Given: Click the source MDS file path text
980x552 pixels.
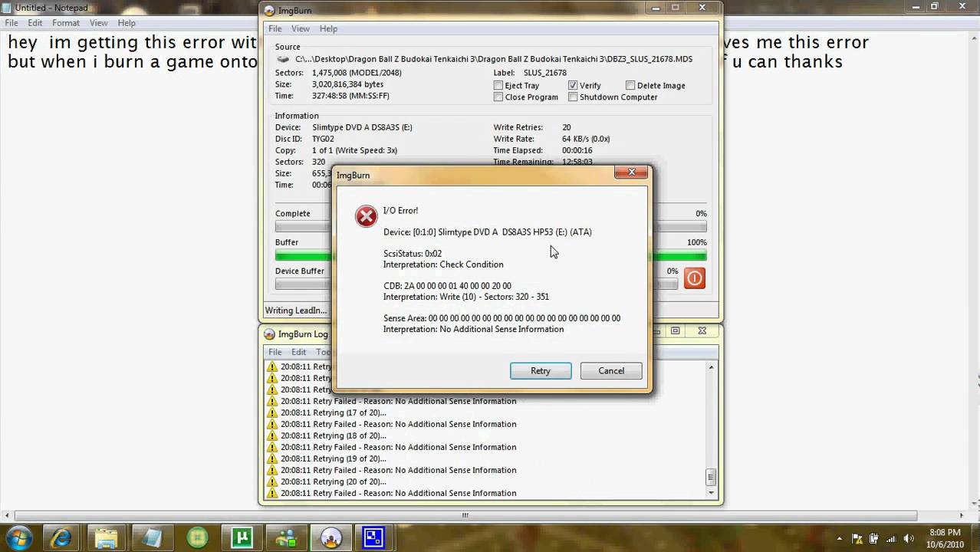Looking at the screenshot, I should [494, 59].
